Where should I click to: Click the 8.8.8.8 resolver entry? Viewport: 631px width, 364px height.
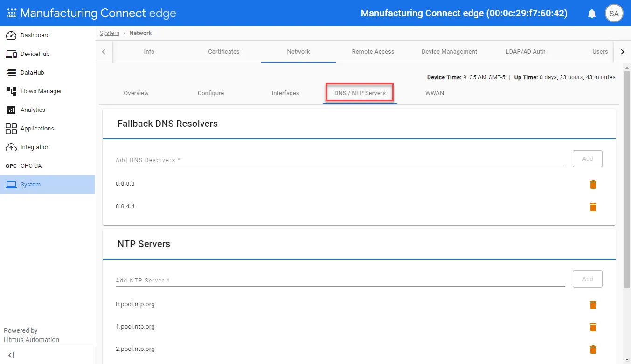[125, 184]
